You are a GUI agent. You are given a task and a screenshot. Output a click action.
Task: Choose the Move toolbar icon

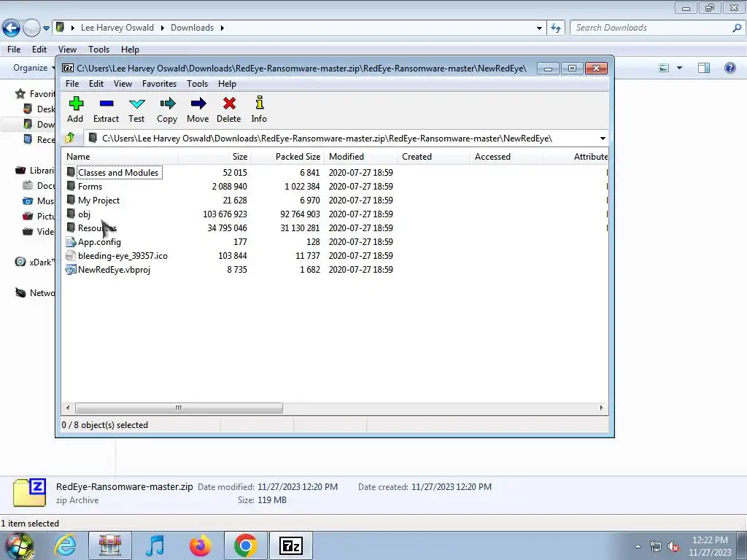point(198,104)
